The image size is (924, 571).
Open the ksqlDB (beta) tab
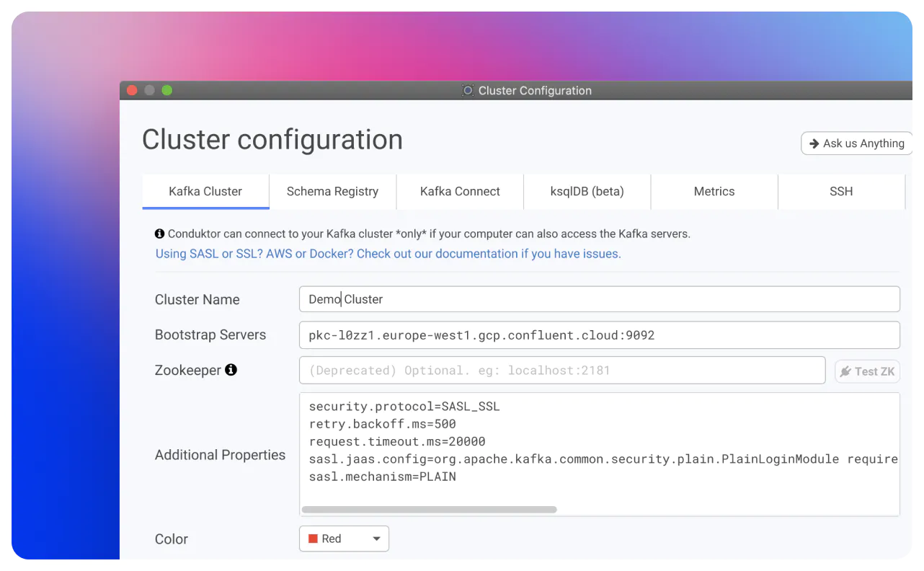pyautogui.click(x=587, y=191)
